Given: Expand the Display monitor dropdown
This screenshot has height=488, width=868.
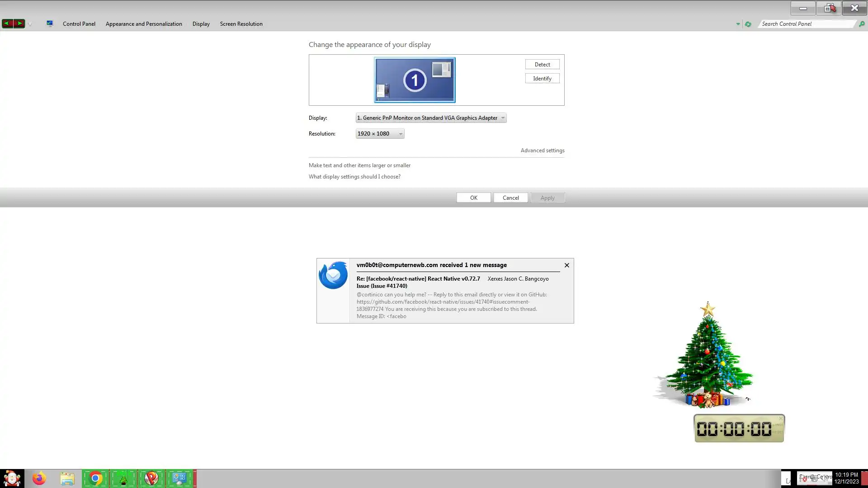Looking at the screenshot, I should (x=431, y=118).
